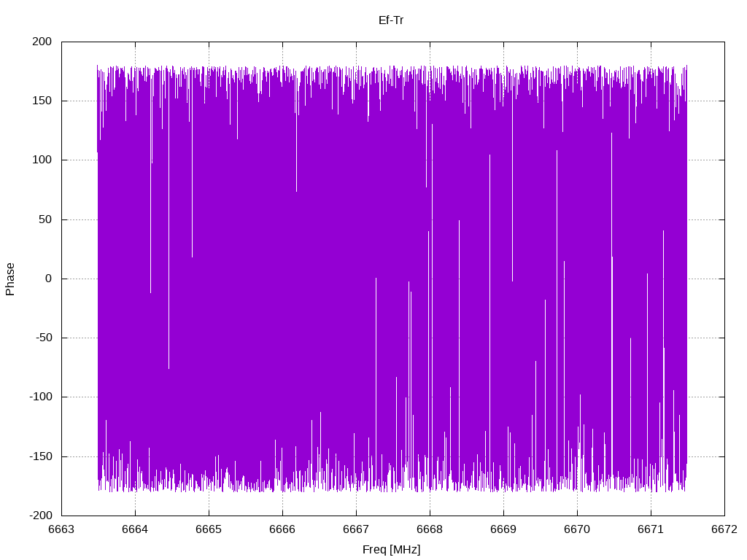Click x-axis tick label '6666'
The width and height of the screenshot is (747, 560).
pyautogui.click(x=282, y=529)
